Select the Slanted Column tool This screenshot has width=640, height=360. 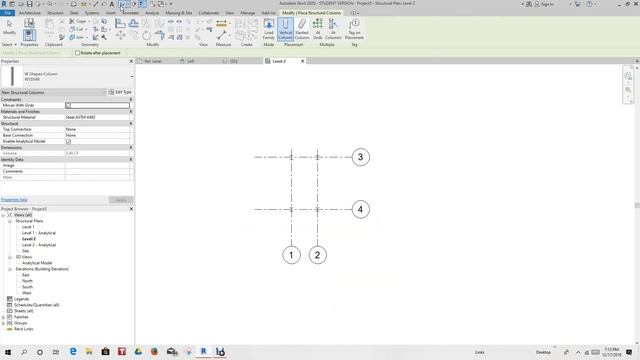(x=302, y=29)
